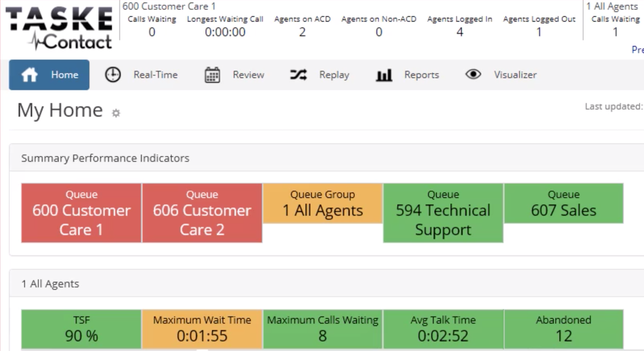Open Queue 594 Technical Support tile
644x351 pixels.
(x=443, y=213)
